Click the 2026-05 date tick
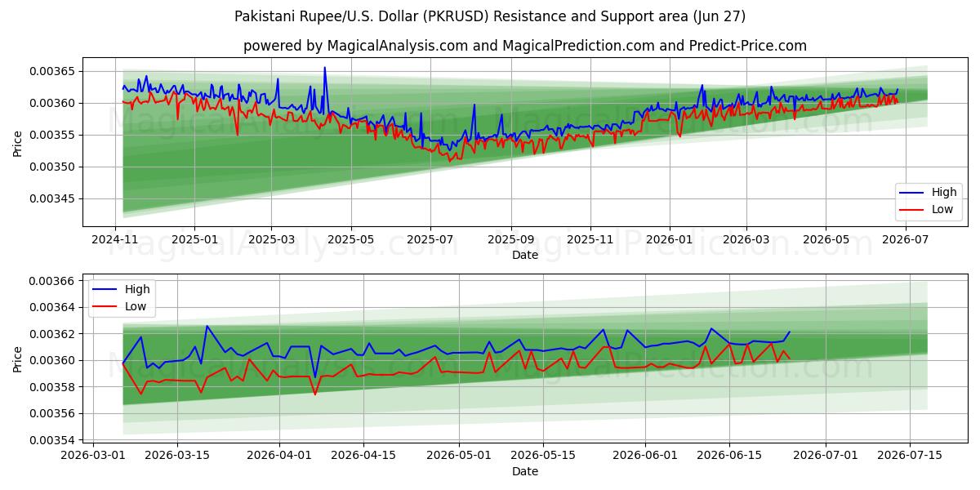 [x=826, y=239]
